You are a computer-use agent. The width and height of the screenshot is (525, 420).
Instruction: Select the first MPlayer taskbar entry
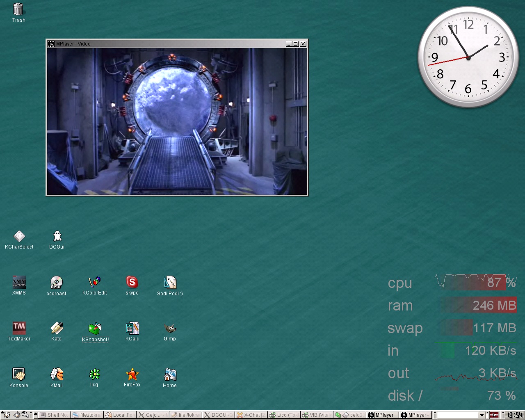pos(382,415)
